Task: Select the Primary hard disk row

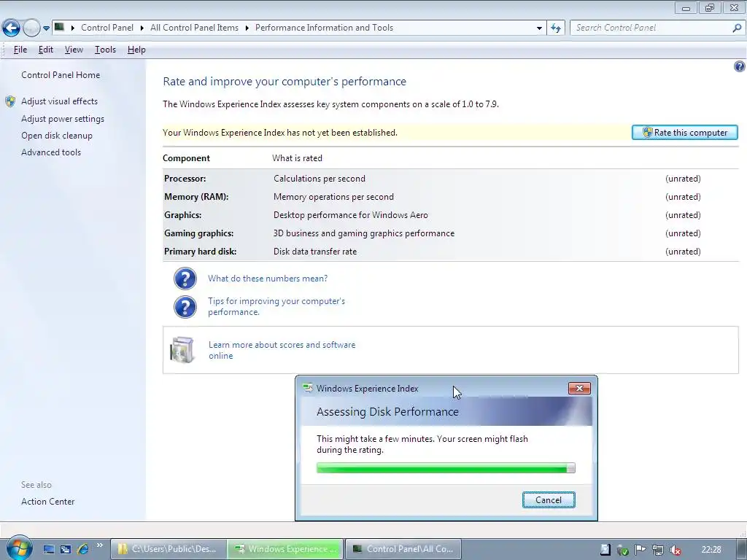Action: pyautogui.click(x=450, y=252)
